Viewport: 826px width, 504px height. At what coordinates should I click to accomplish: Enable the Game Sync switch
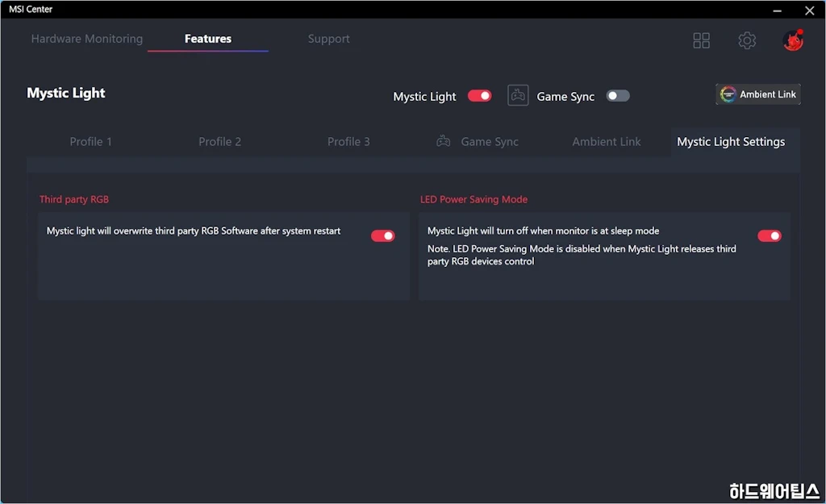click(617, 96)
